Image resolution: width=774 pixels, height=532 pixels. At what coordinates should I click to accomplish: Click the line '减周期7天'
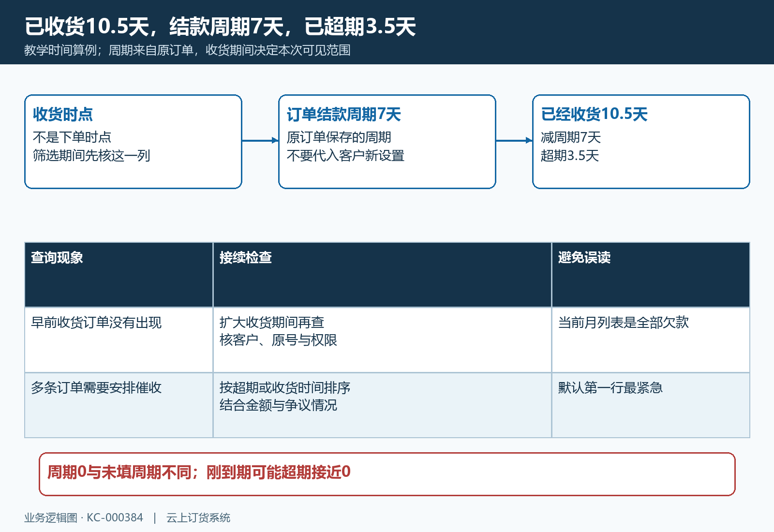point(571,137)
